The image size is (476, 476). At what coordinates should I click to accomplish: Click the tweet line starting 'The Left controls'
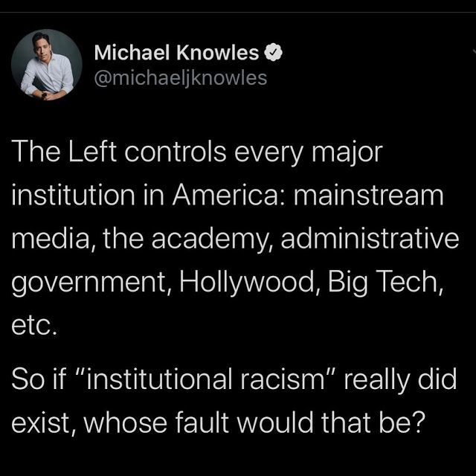coord(196,153)
